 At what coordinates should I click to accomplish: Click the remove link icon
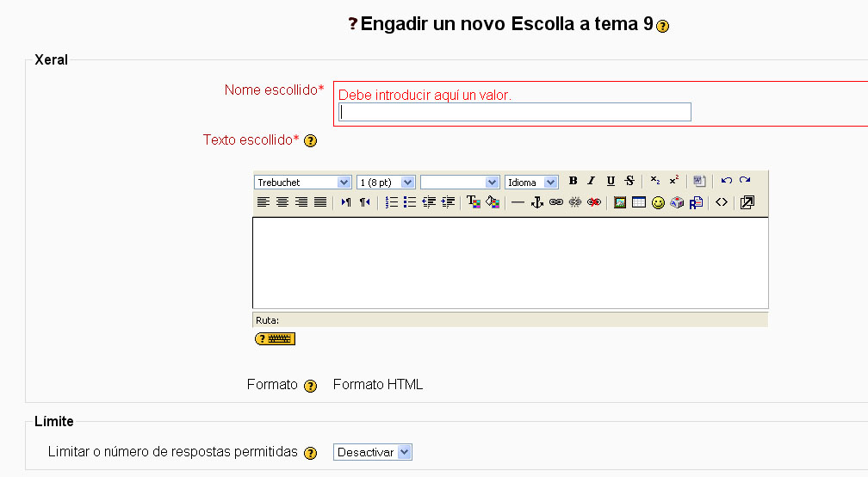575,202
